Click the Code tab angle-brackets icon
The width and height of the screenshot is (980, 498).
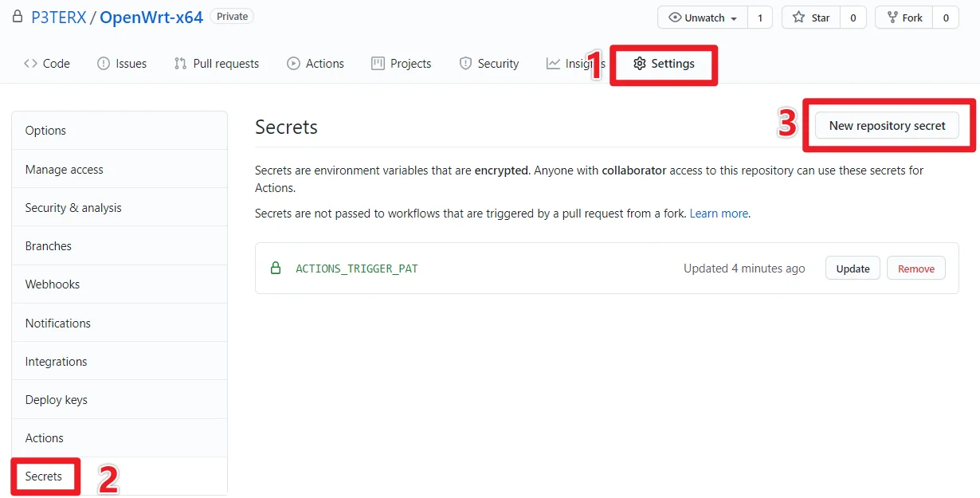pos(30,64)
